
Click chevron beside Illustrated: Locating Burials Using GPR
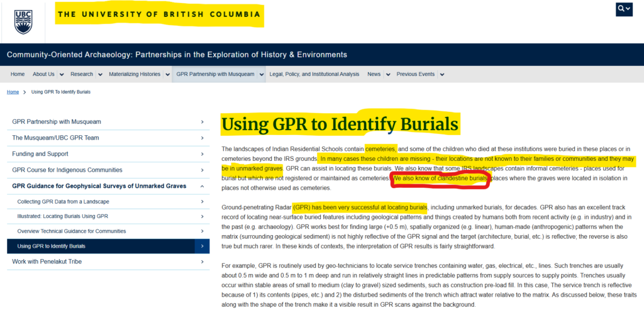click(x=201, y=216)
